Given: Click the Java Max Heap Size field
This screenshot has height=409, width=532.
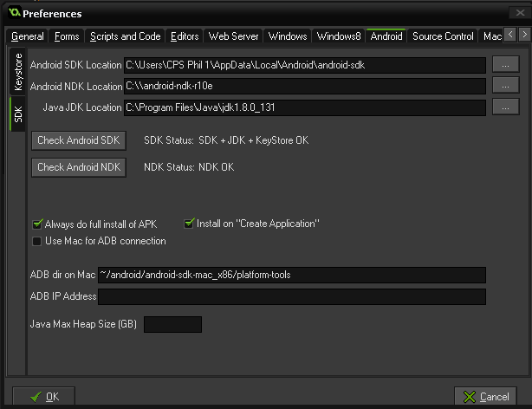Looking at the screenshot, I should click(172, 324).
